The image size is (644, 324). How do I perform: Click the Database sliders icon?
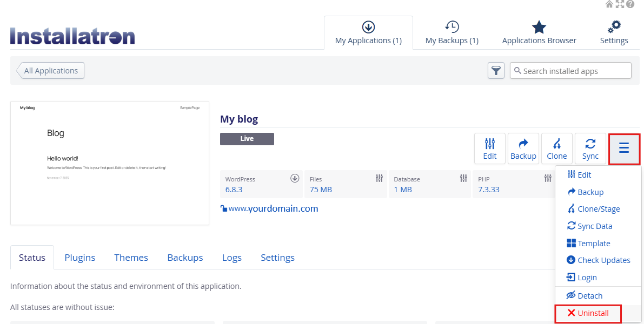463,178
